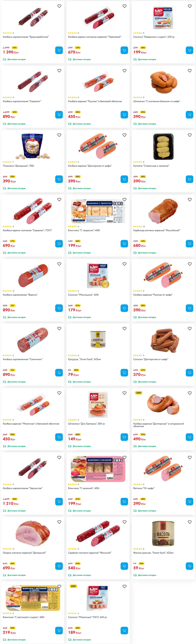Click the star rating of Сосиски "Докторские от шефа"
Viewport: 196px width, 644px height.
point(138,355)
